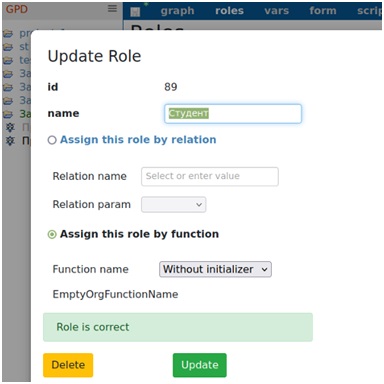Click the Assign this role by relation label
Viewport: 384px width, 384px height.
pyautogui.click(x=138, y=140)
